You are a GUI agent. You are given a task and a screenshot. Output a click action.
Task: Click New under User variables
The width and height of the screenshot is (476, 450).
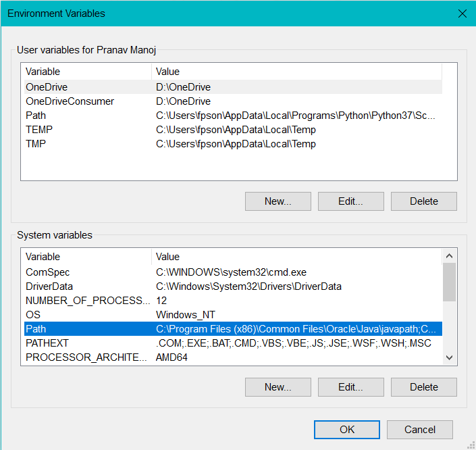pyautogui.click(x=277, y=201)
